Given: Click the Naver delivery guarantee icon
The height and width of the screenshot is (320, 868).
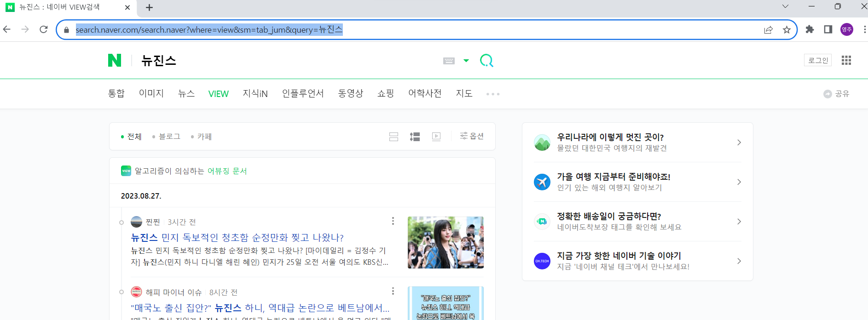Looking at the screenshot, I should (x=542, y=222).
